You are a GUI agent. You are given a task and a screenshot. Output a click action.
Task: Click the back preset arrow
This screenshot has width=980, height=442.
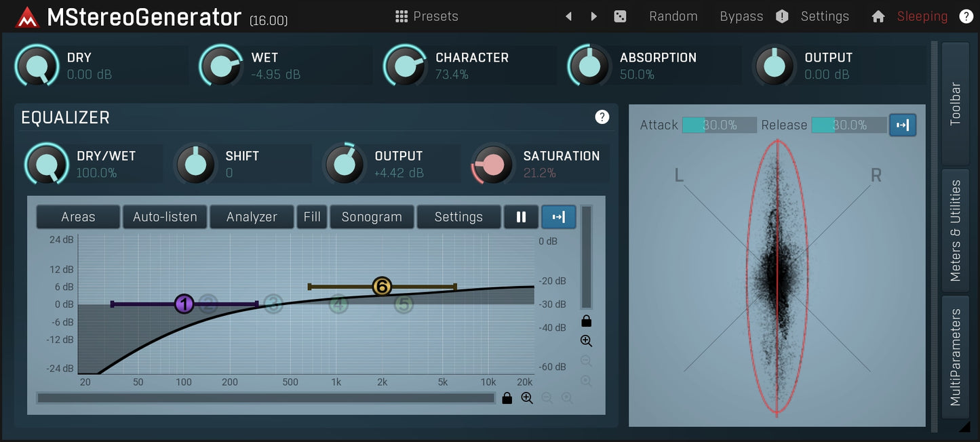pos(568,16)
